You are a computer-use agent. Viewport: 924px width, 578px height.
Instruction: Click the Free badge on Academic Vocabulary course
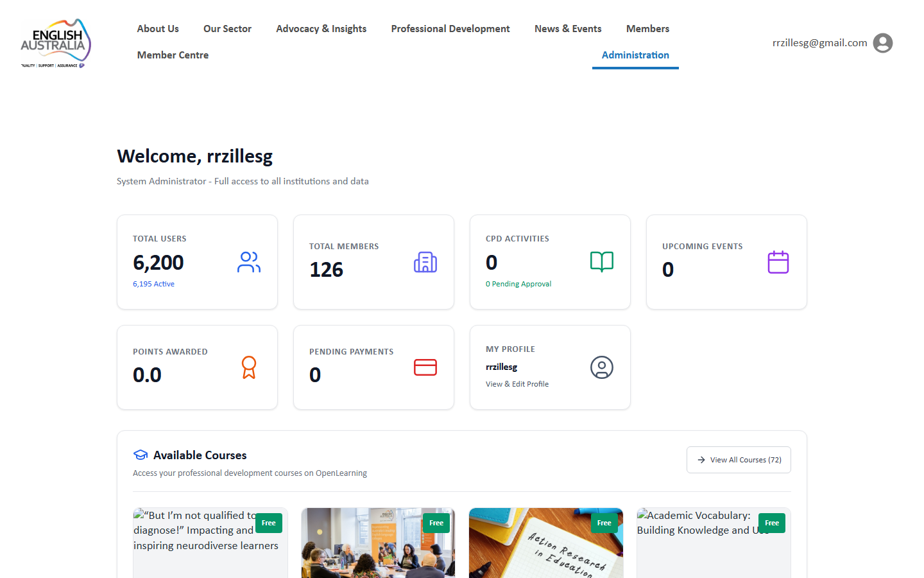pos(772,523)
